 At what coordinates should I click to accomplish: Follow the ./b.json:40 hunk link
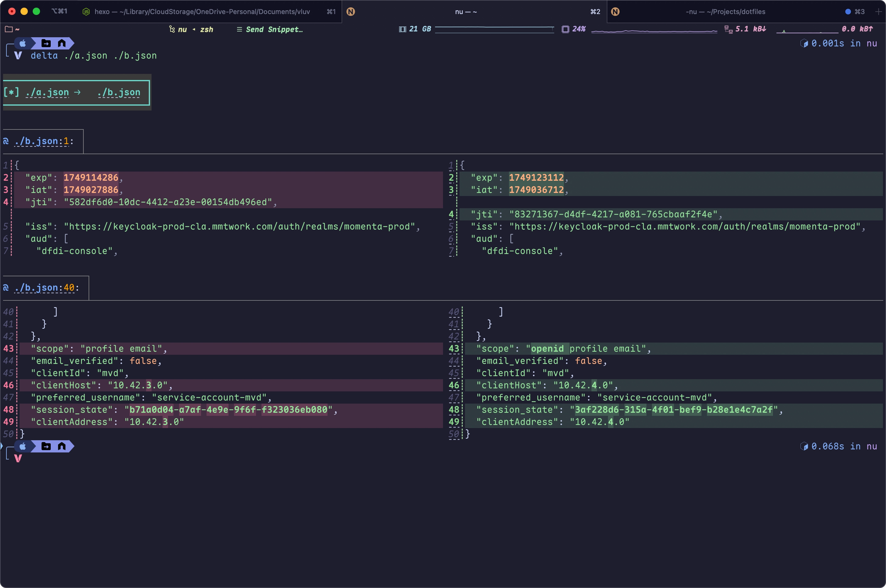(44, 288)
